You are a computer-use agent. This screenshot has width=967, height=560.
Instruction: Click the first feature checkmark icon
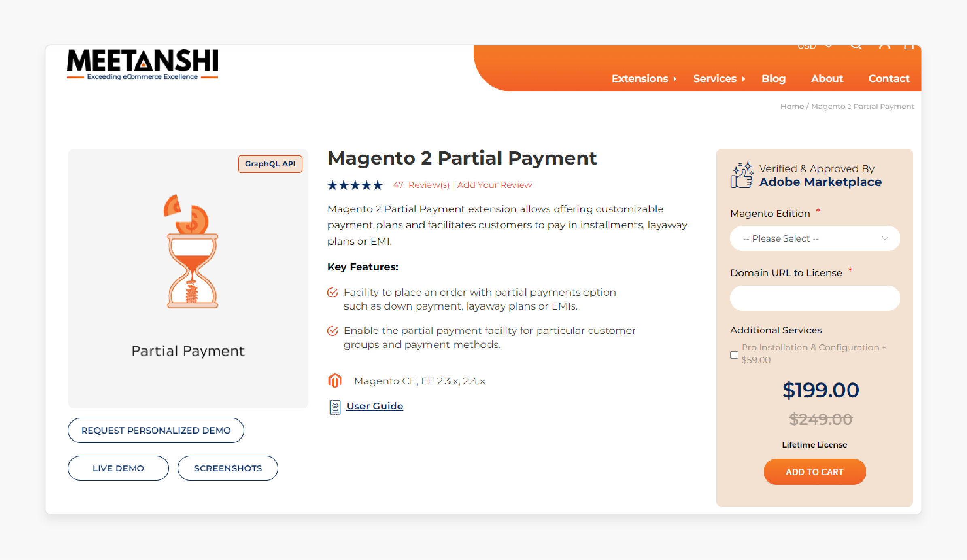333,292
